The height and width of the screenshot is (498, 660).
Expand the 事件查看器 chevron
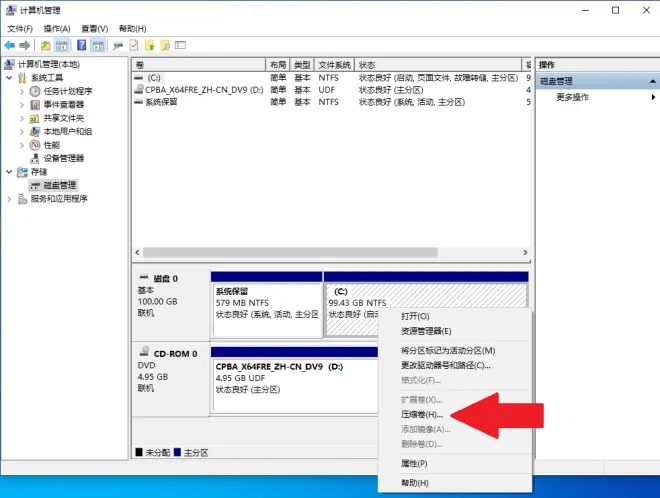[22, 104]
